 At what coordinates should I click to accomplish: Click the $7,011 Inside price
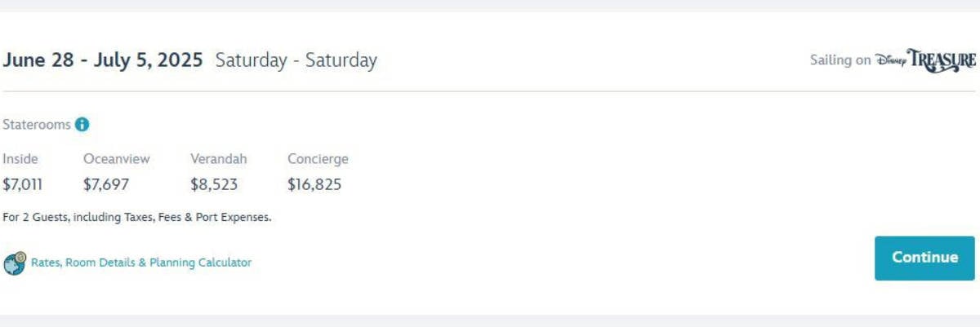pos(22,184)
